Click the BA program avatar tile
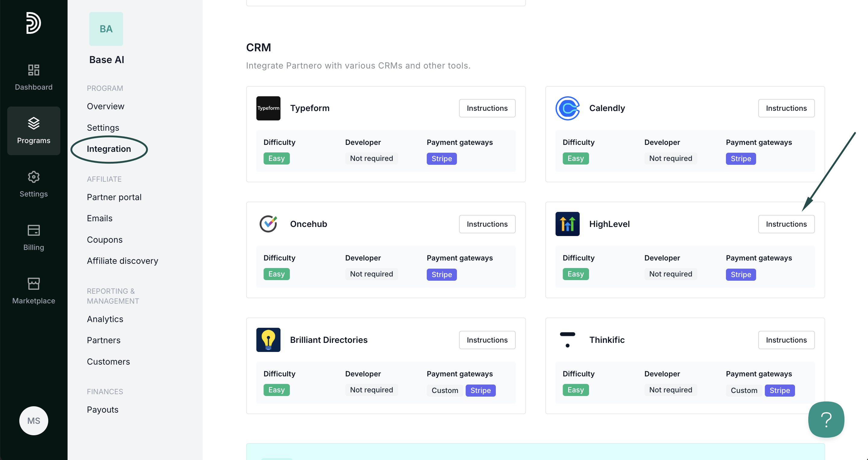 click(x=106, y=29)
